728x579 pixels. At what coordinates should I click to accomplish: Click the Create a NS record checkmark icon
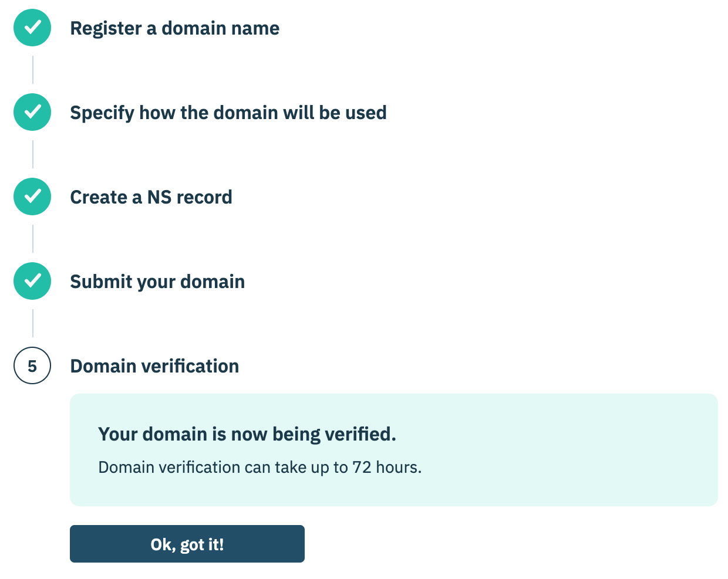(x=32, y=197)
